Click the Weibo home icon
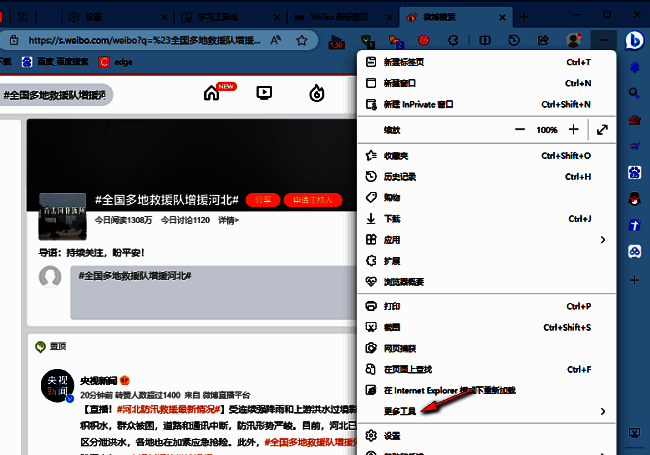 [211, 94]
